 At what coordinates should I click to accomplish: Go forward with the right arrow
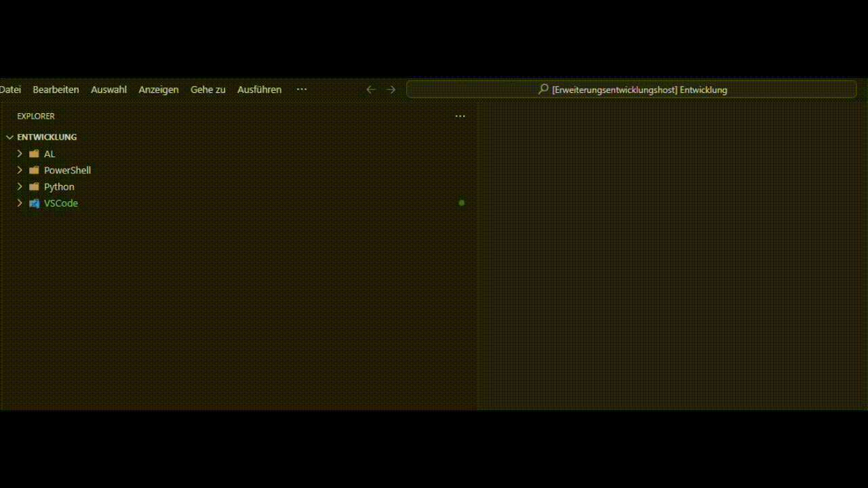(x=391, y=89)
